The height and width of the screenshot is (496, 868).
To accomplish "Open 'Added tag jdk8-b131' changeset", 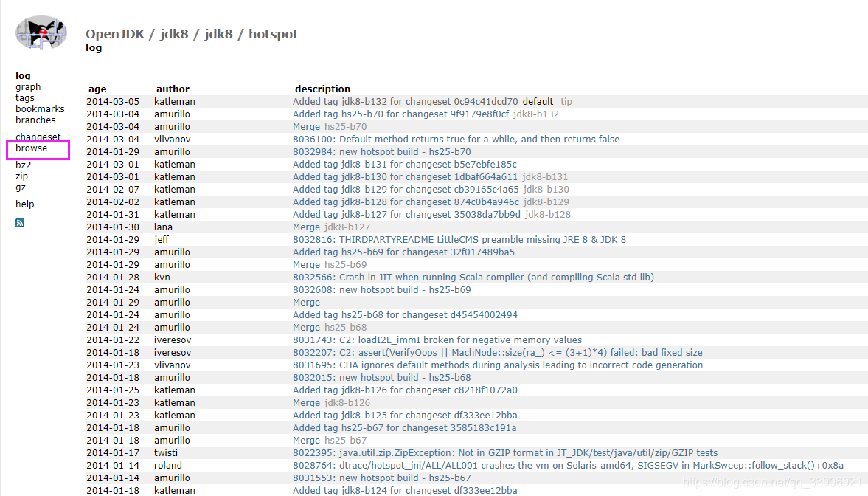I will (405, 165).
